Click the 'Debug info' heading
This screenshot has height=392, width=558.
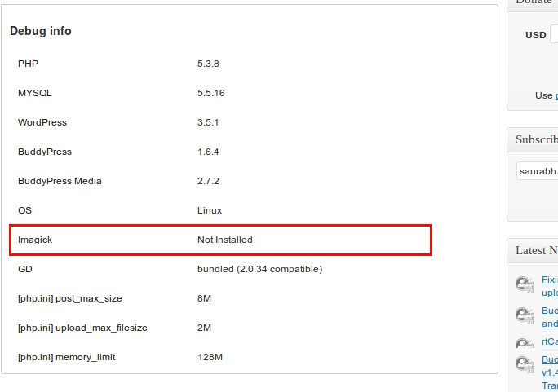pyautogui.click(x=41, y=31)
